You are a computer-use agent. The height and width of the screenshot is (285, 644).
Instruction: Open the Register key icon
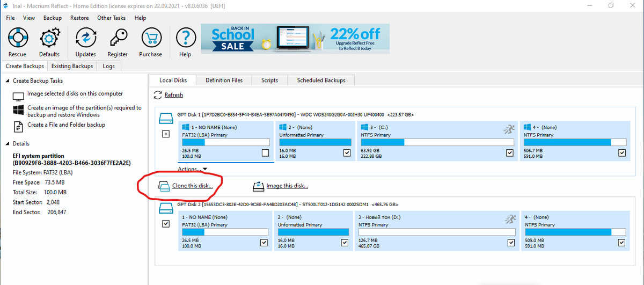(x=117, y=38)
